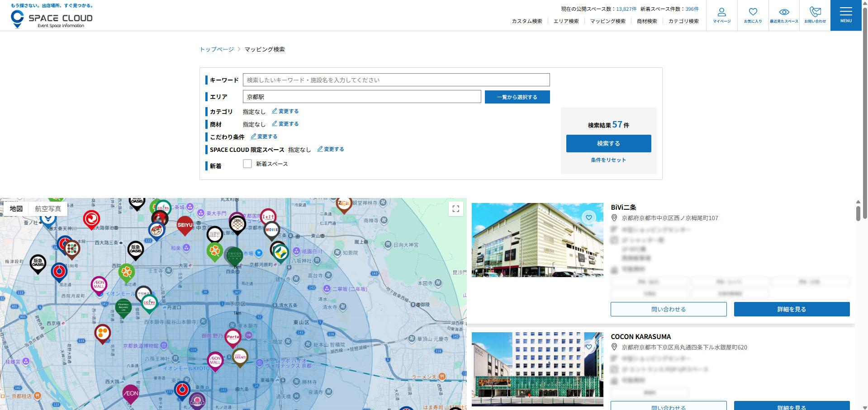
Task: Click BiVi二条 address 京都府京都市中京区西ノ京栂尾町107
Action: pos(670,218)
